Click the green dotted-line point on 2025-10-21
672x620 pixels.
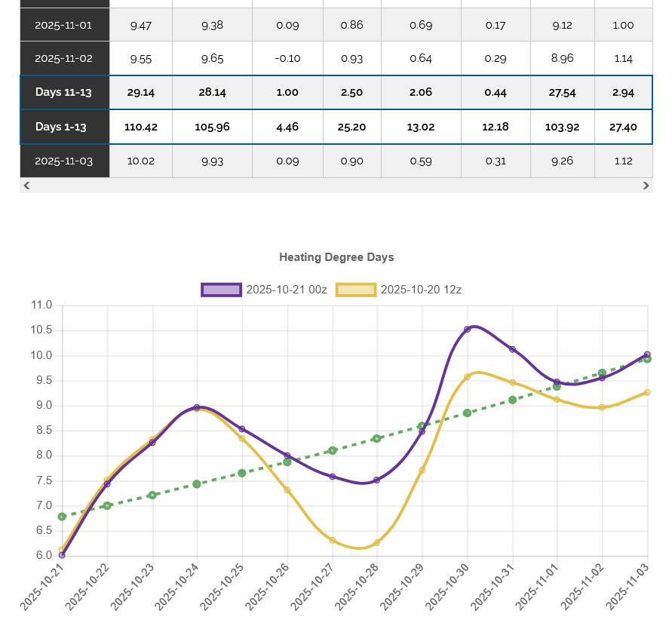[x=62, y=517]
